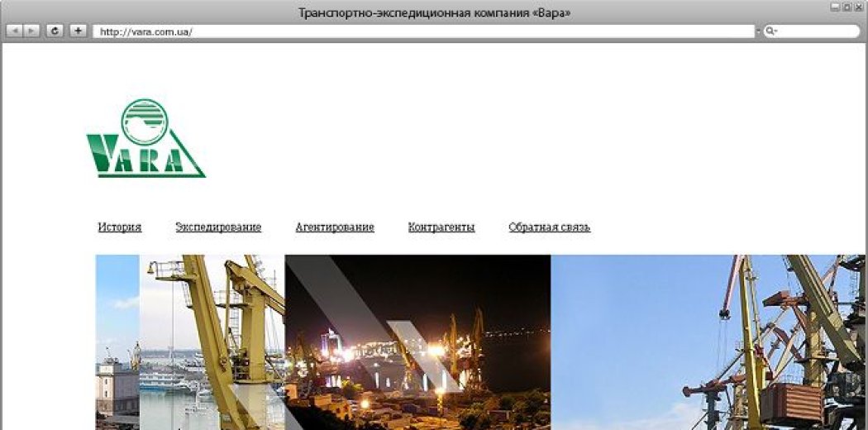868x430 pixels.
Task: Maximize the browser window
Action: (847, 7)
